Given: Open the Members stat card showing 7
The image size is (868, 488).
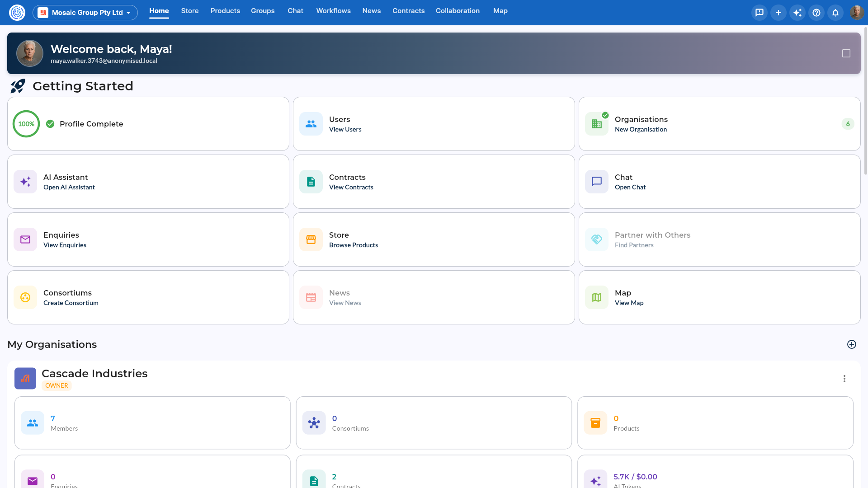Looking at the screenshot, I should [152, 423].
